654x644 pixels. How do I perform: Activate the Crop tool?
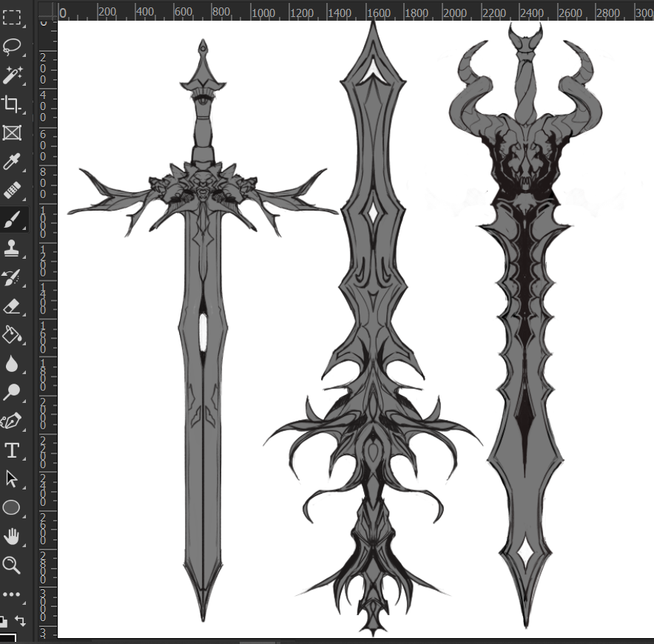(x=12, y=105)
